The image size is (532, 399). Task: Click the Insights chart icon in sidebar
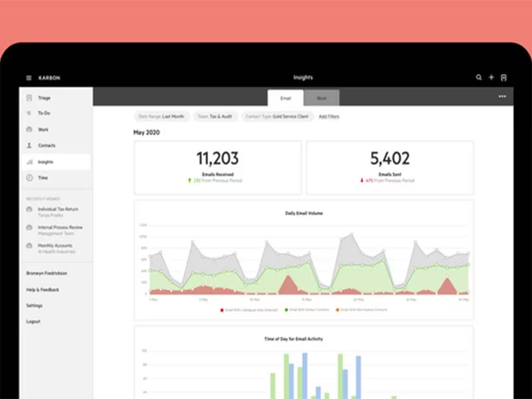point(30,162)
